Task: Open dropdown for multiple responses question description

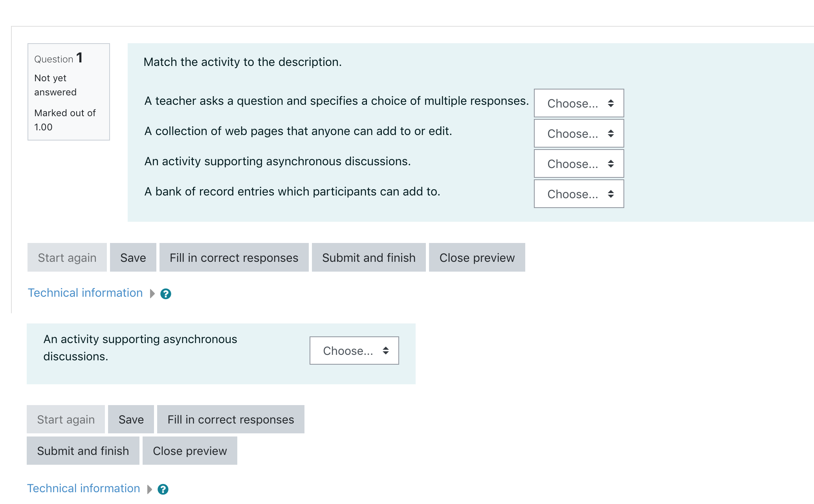Action: click(579, 103)
